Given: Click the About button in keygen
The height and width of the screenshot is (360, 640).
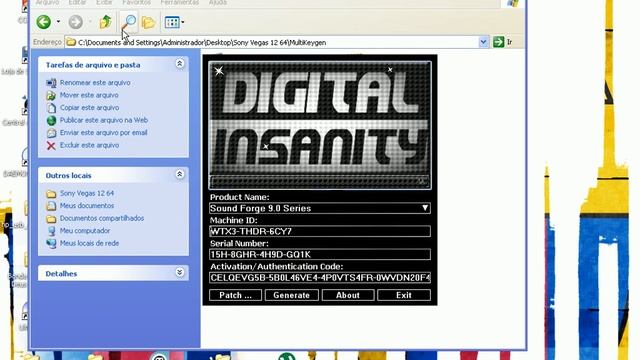Looking at the screenshot, I should pos(348,295).
